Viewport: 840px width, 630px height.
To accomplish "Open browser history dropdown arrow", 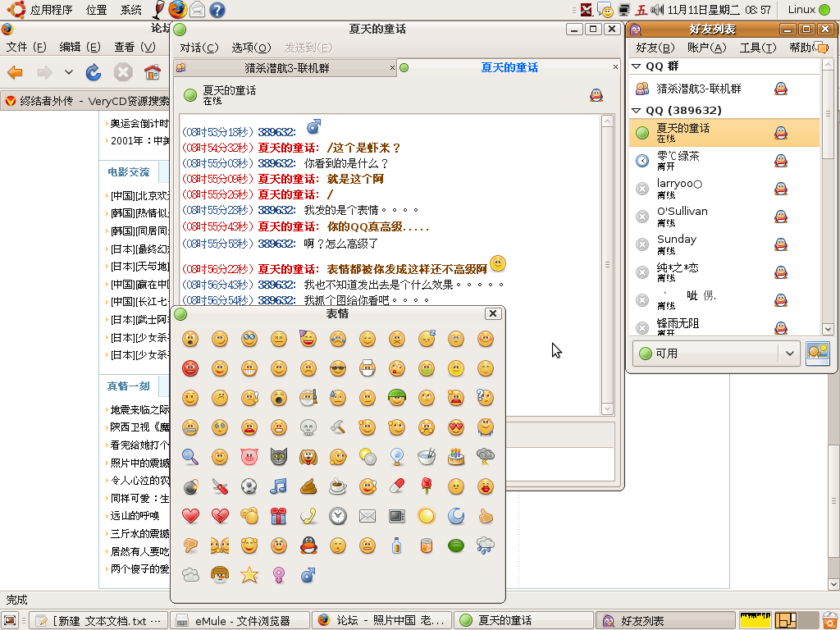I will click(69, 72).
